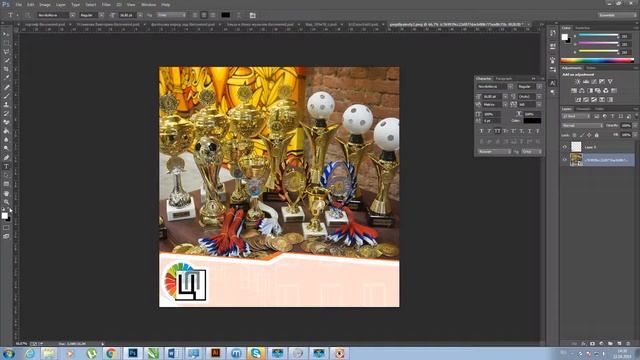The height and width of the screenshot is (360, 640).
Task: Select the Move tool
Action: click(6, 34)
